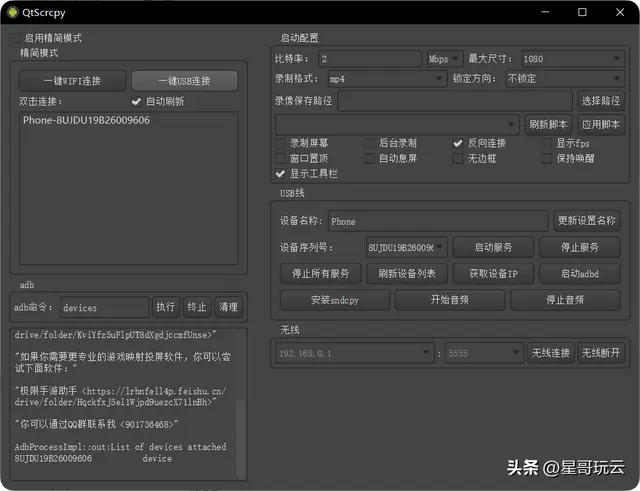Click 开始音频 button
Viewport: 640px width, 491px height.
coord(450,300)
